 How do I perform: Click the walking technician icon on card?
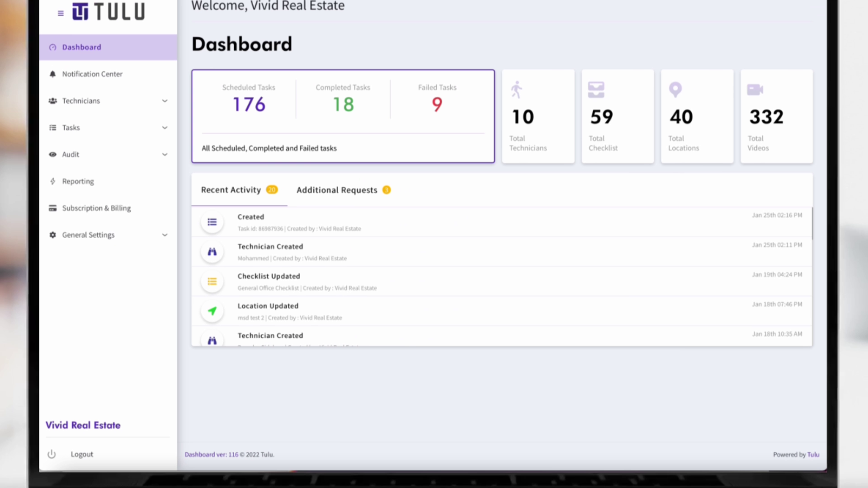516,89
